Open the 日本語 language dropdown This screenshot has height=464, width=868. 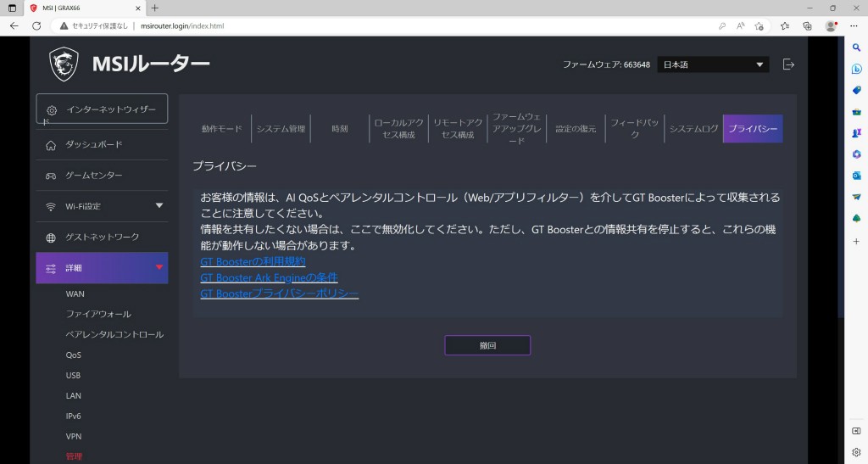[x=713, y=64]
